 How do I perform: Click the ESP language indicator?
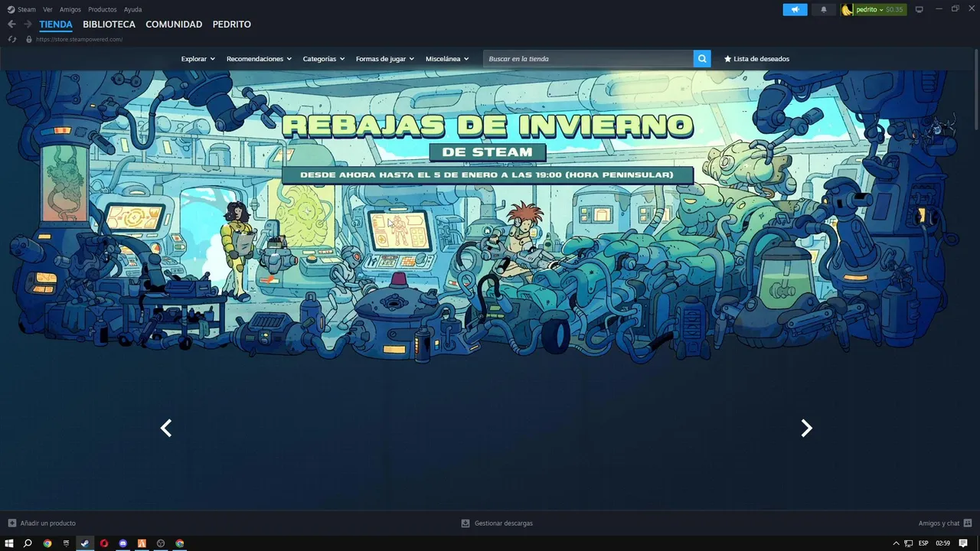[923, 543]
